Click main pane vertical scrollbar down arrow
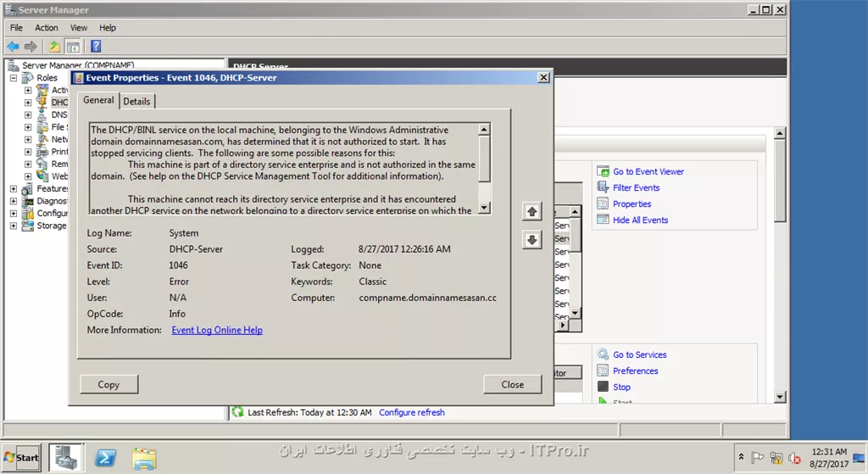 pyautogui.click(x=780, y=397)
